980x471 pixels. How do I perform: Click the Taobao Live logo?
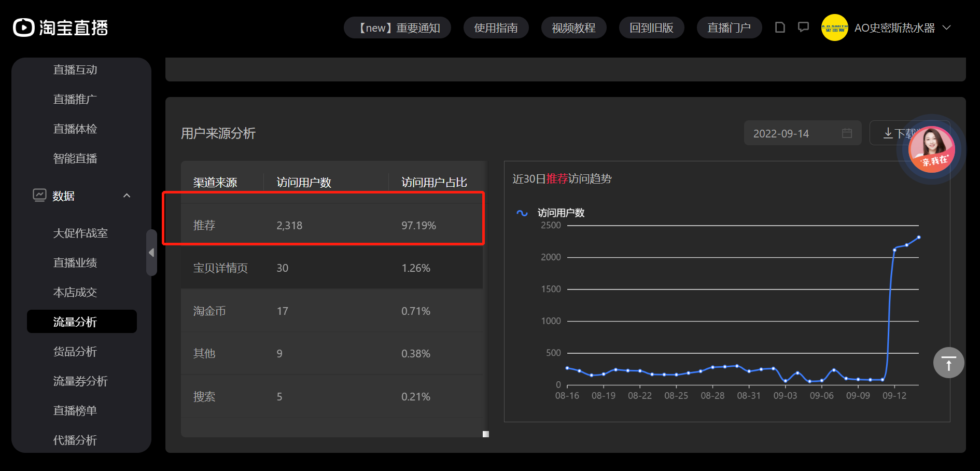click(x=60, y=27)
